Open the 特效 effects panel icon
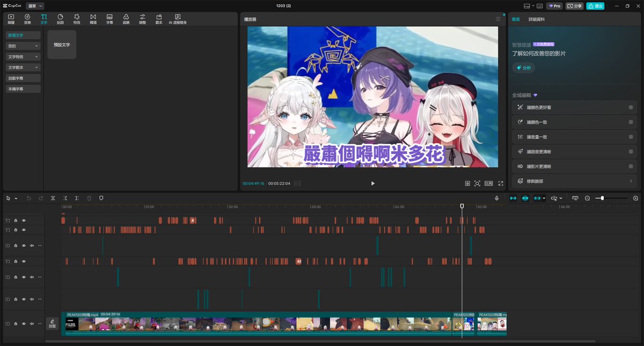Viewport: 644px width, 346px height. click(77, 19)
